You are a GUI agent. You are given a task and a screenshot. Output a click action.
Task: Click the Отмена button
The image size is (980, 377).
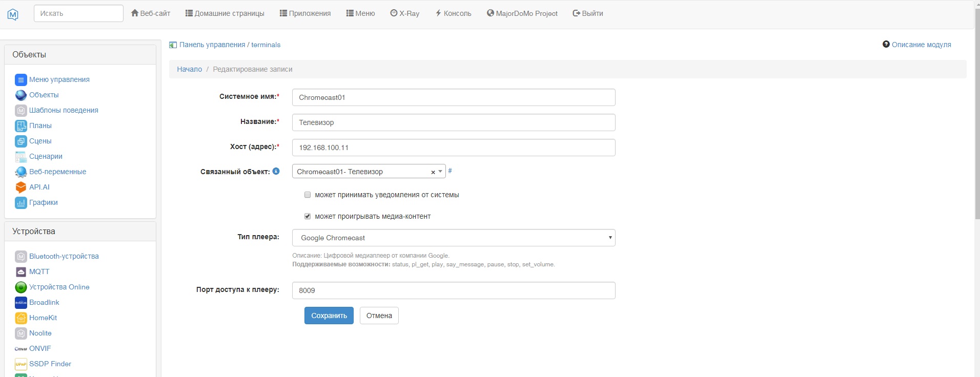pos(379,316)
